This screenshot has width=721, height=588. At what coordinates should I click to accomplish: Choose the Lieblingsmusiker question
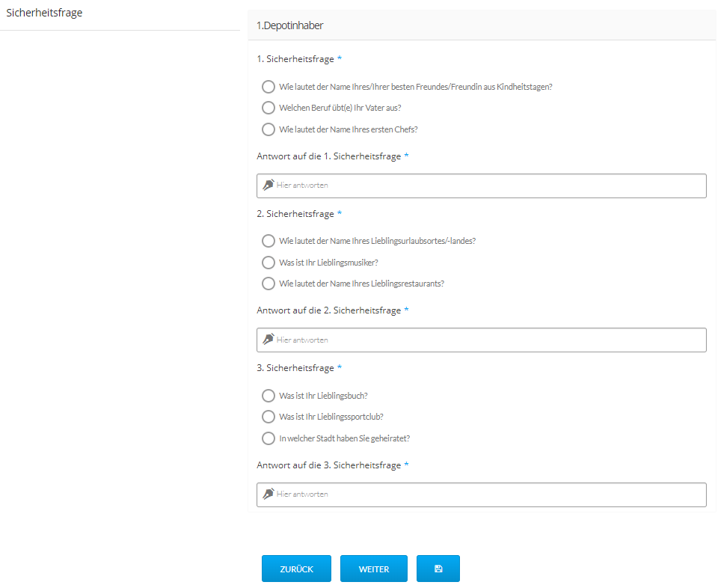(x=269, y=263)
